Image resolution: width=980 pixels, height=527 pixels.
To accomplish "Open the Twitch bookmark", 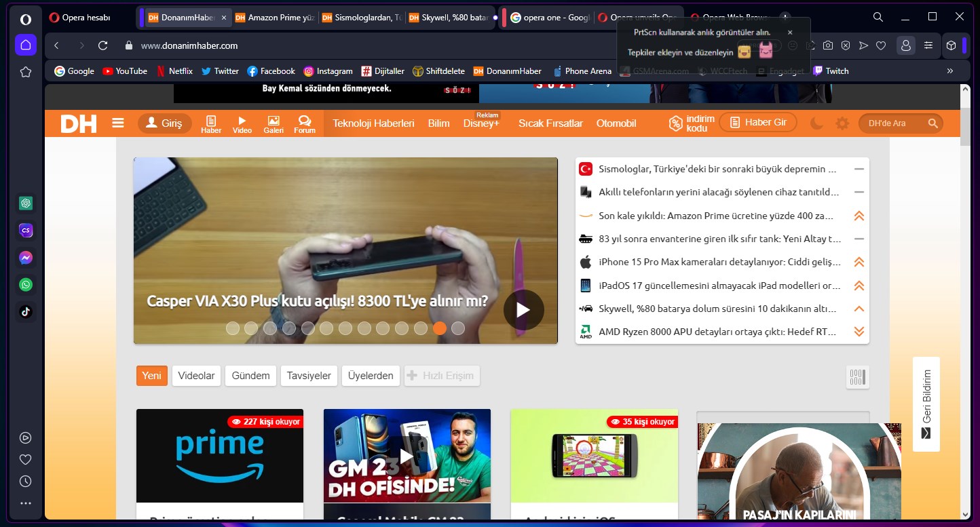I will (x=831, y=71).
